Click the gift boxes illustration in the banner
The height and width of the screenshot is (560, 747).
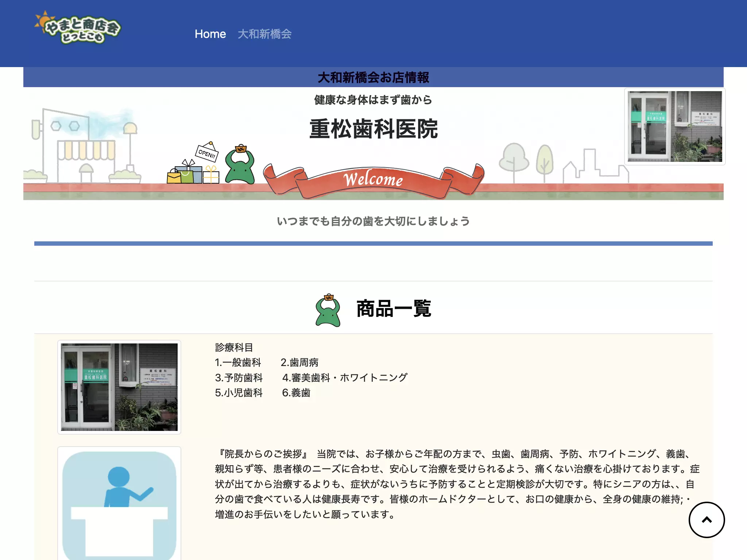click(193, 172)
